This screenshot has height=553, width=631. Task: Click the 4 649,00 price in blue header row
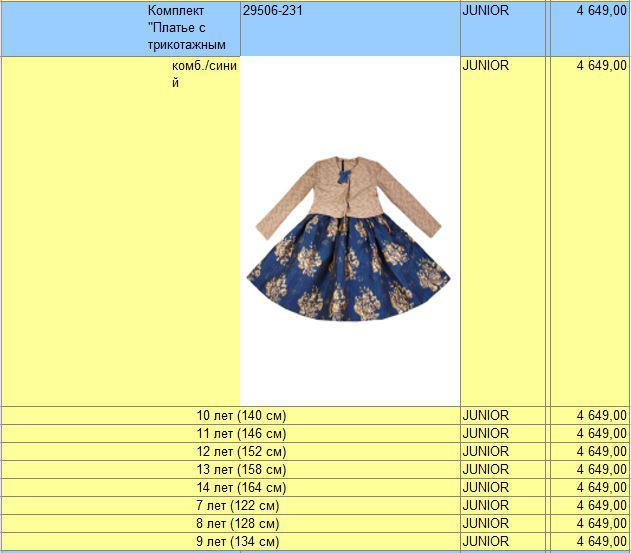(x=601, y=12)
